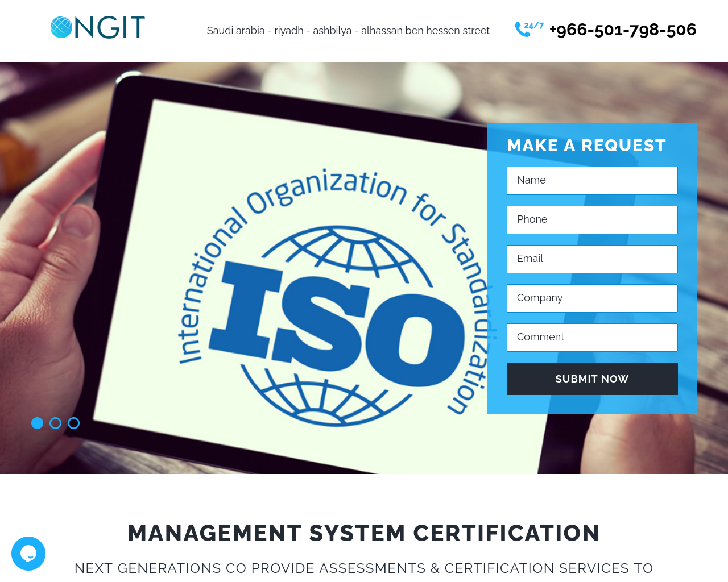Click the Submit Now button

pyautogui.click(x=592, y=379)
